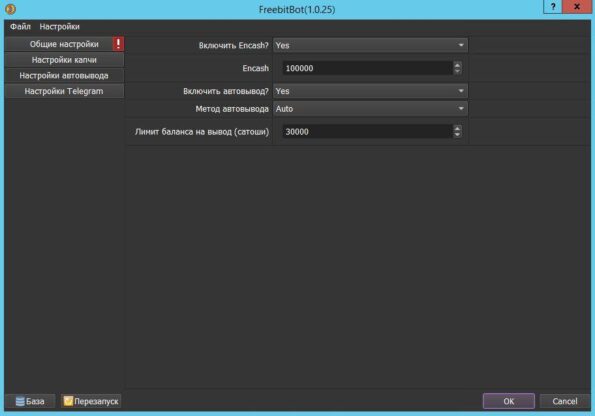The height and width of the screenshot is (416, 595).
Task: Expand the Включить автовывод dropdown
Action: pyautogui.click(x=370, y=91)
